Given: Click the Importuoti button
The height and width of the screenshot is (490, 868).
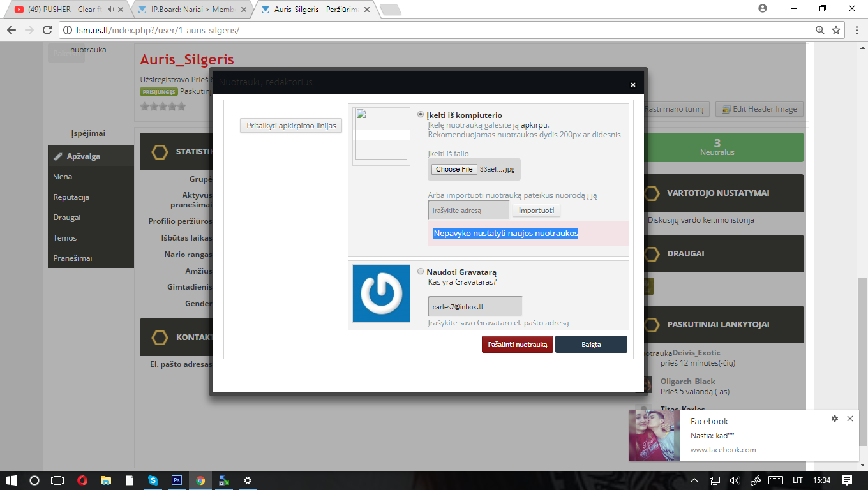Looking at the screenshot, I should [x=536, y=211].
